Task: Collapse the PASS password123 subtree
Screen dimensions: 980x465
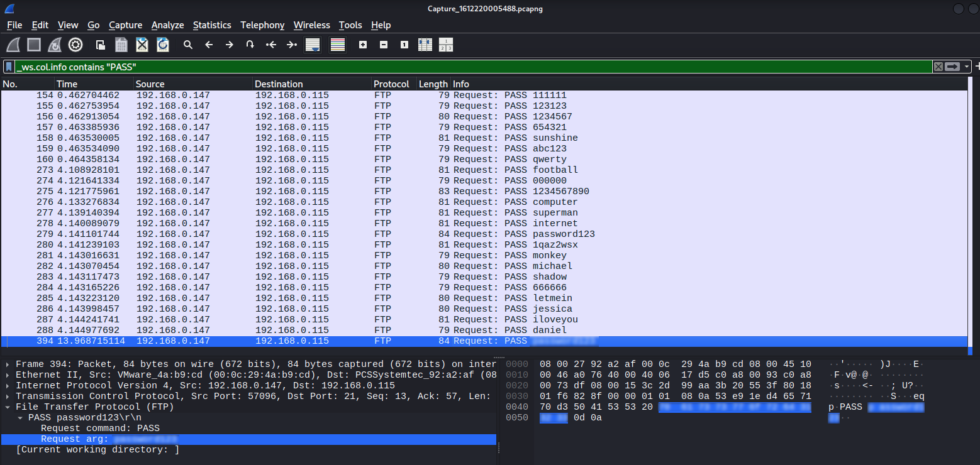Action: (x=21, y=418)
